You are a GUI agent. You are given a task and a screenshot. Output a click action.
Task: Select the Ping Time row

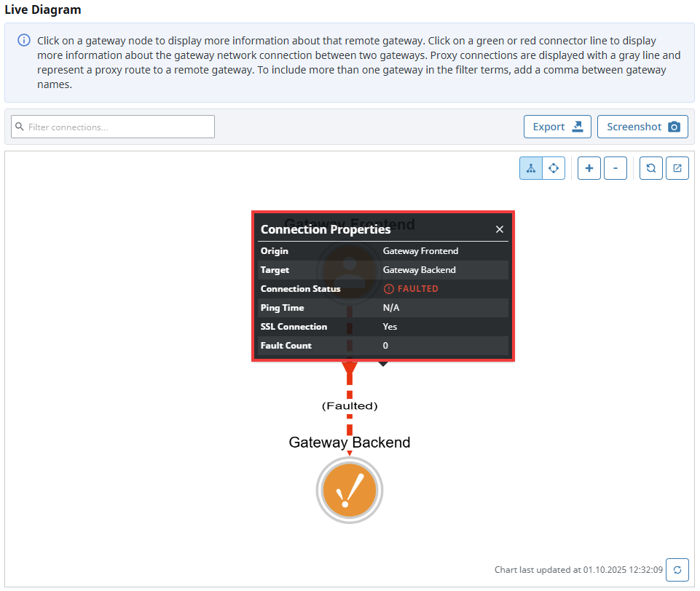[382, 308]
